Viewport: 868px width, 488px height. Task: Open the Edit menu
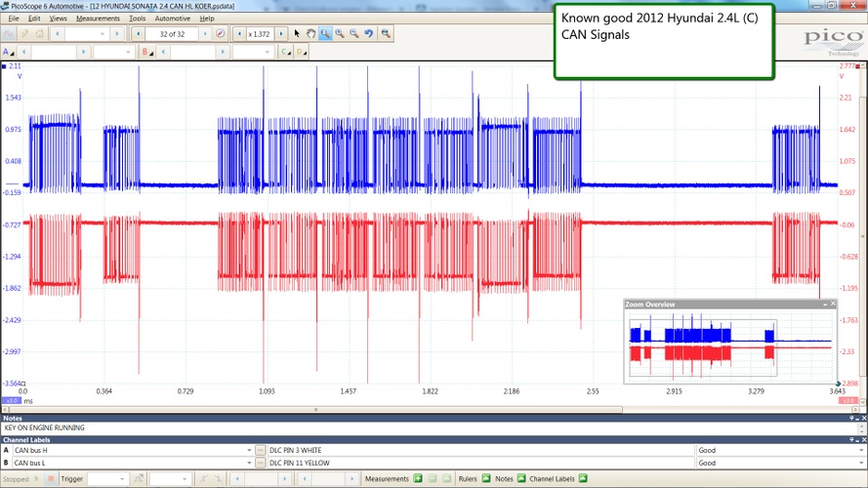click(x=34, y=19)
